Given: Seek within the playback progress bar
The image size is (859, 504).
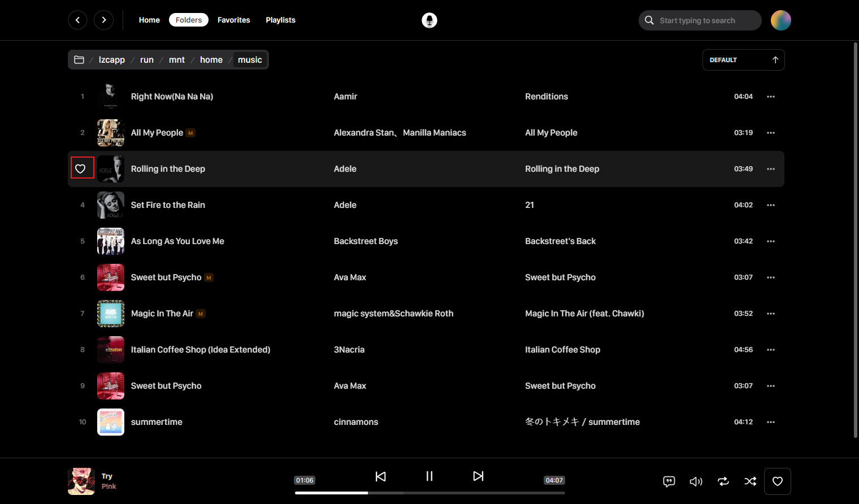Looking at the screenshot, I should (x=429, y=493).
